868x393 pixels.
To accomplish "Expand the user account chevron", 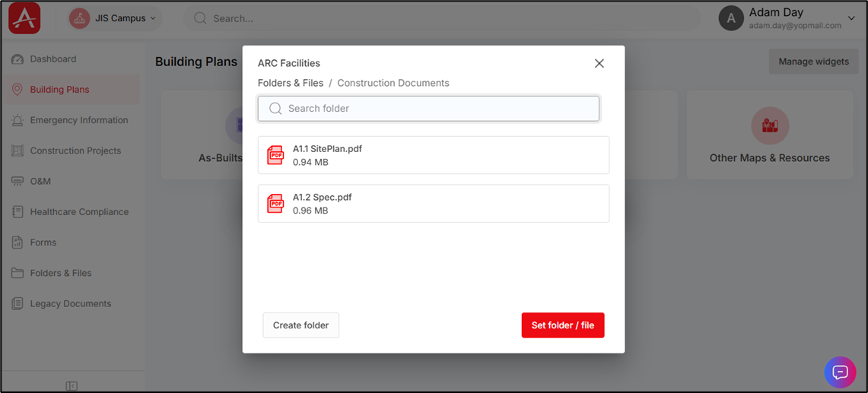I will (851, 18).
